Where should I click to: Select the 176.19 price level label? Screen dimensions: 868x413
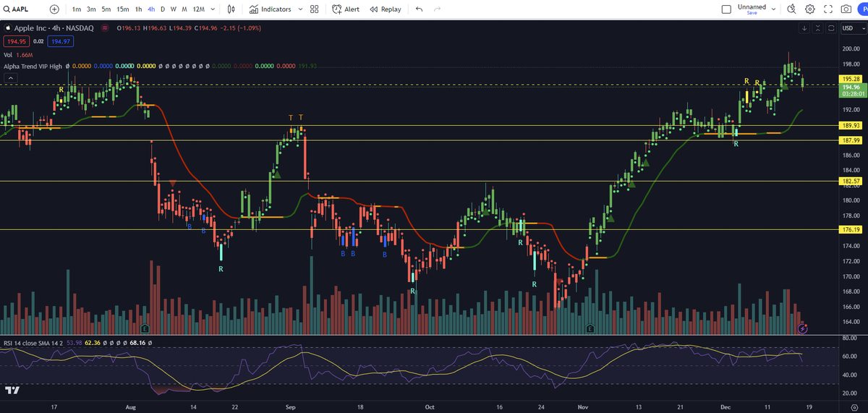point(851,230)
